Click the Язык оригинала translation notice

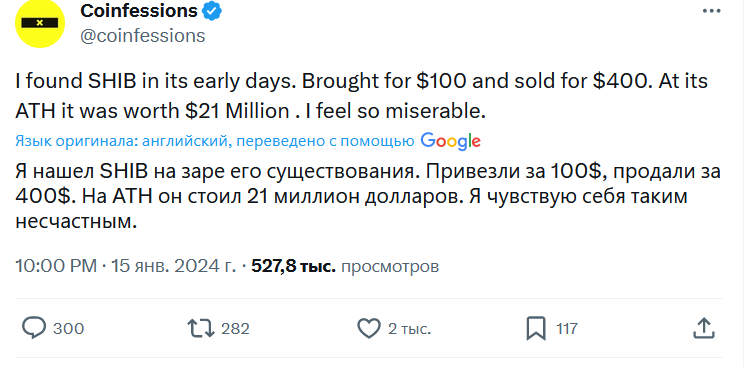coord(215,141)
